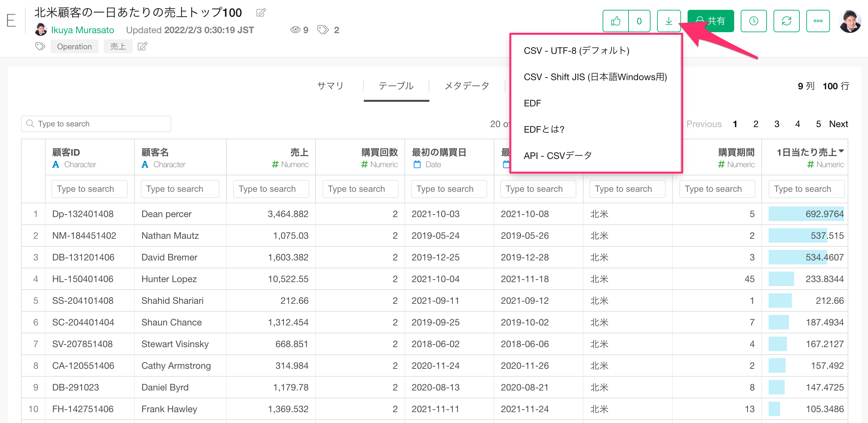Select CSV - UTF-8 (デフォルト) option

(x=576, y=51)
